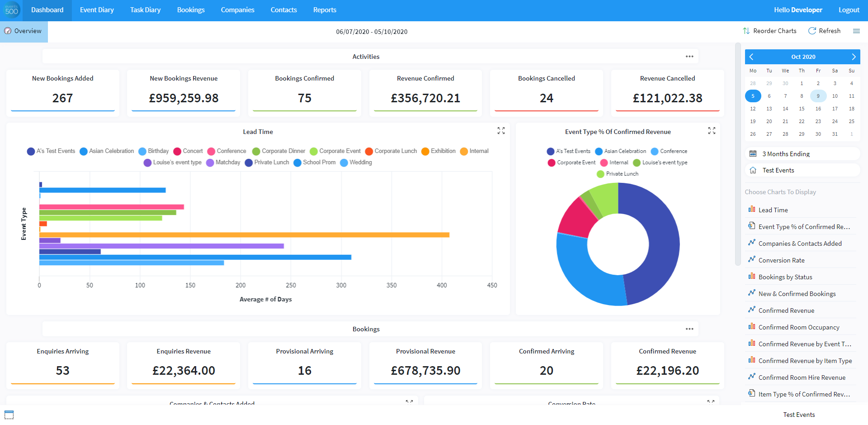The width and height of the screenshot is (868, 425).
Task: Toggle Corporate Dinner legend entry
Action: tap(279, 151)
